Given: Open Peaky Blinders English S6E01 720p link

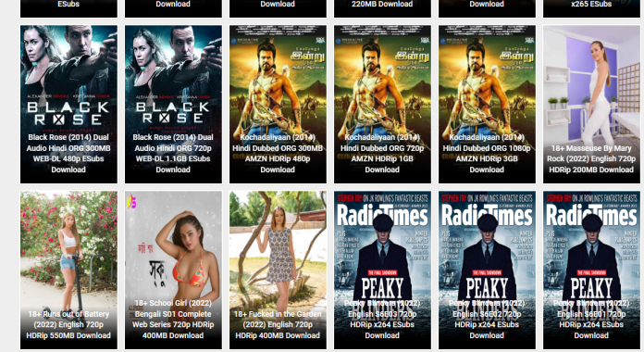Looking at the screenshot, I should point(591,270).
